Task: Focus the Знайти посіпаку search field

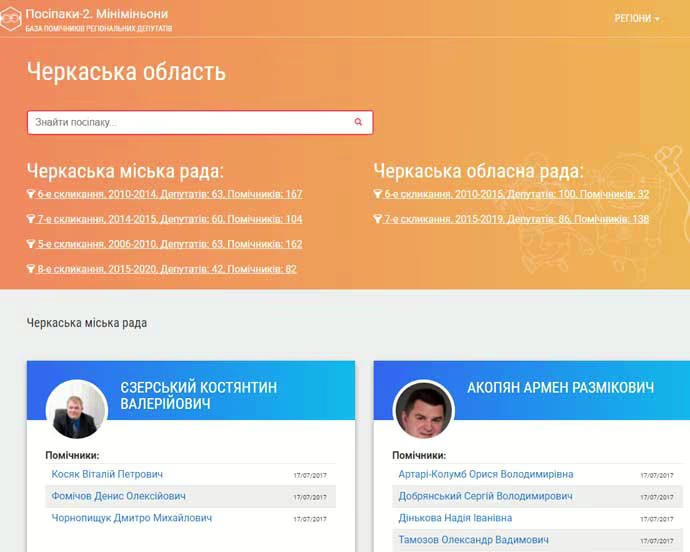Action: (x=190, y=122)
